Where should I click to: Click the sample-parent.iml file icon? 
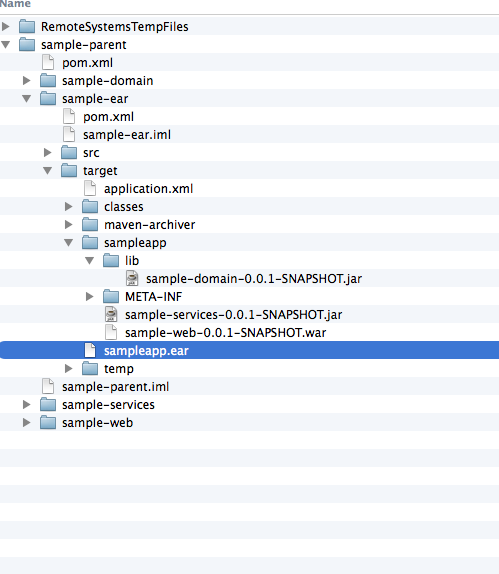pyautogui.click(x=48, y=386)
